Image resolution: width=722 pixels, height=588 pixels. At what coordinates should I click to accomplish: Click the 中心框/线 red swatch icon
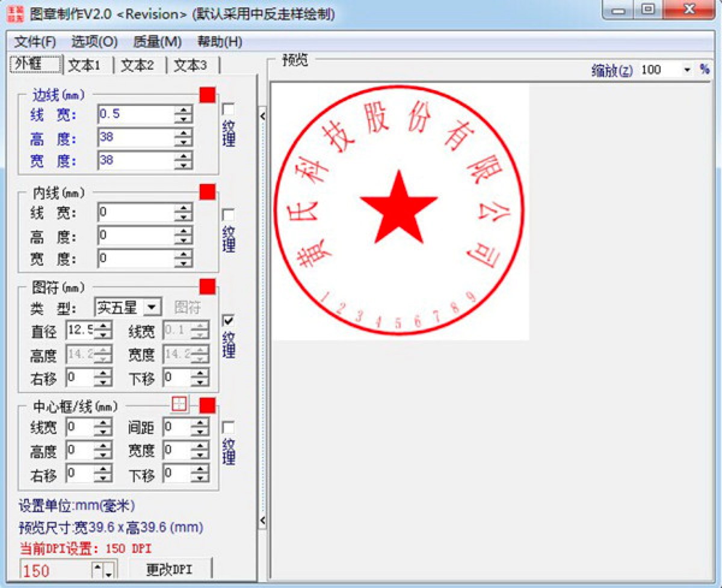(206, 405)
